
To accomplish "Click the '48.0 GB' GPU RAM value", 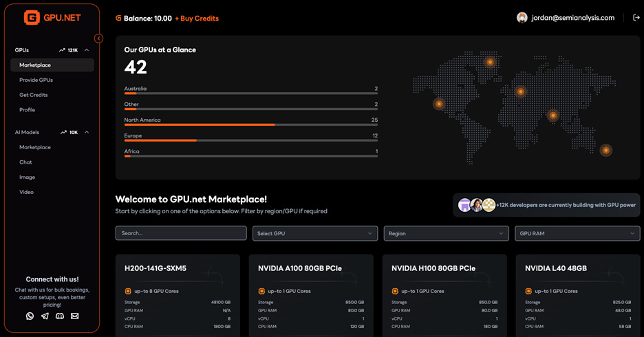I will 623,310.
